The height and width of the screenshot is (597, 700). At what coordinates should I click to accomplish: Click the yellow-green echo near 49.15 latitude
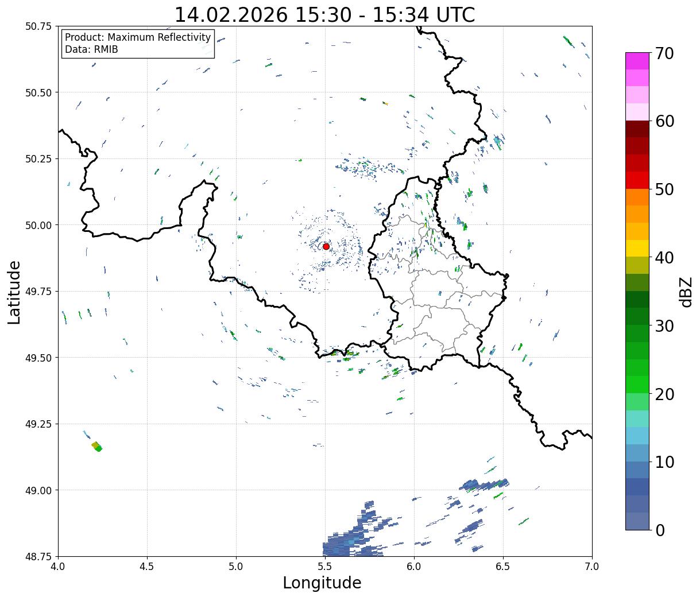[x=97, y=447]
